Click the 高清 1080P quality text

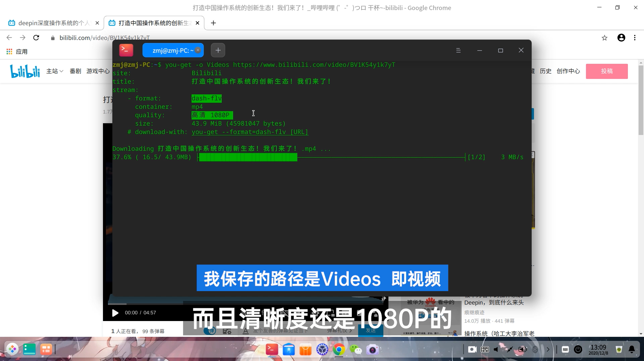(x=212, y=115)
